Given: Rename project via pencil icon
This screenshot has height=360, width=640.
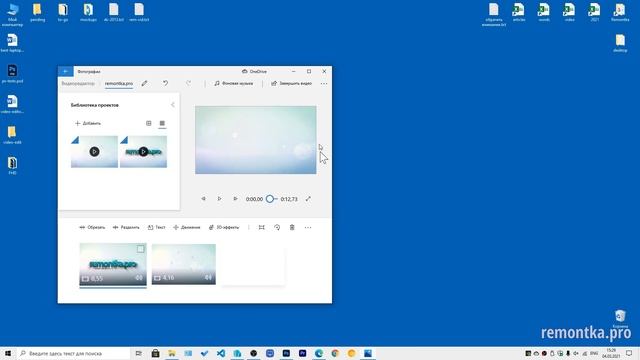Looking at the screenshot, I should pos(144,83).
